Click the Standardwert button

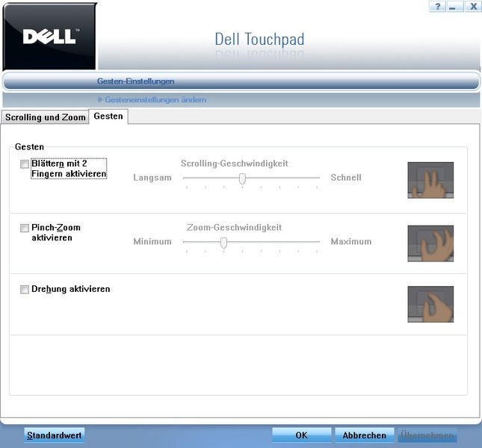pyautogui.click(x=54, y=435)
